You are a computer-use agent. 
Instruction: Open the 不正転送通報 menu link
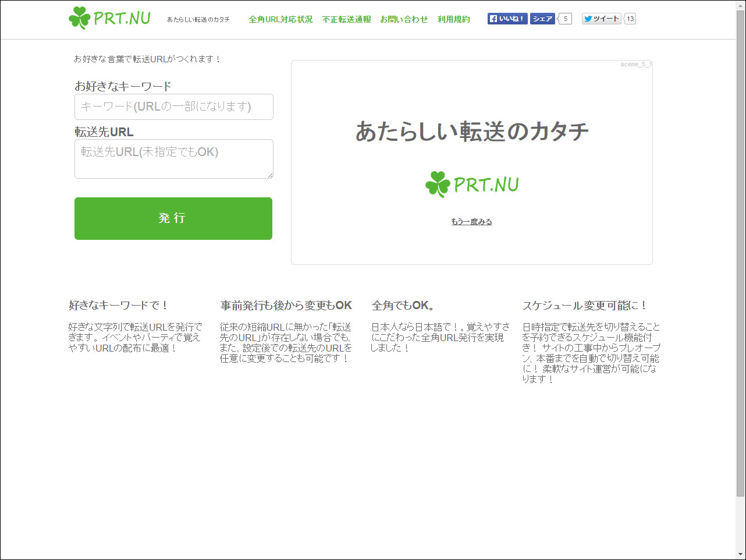[x=346, y=19]
